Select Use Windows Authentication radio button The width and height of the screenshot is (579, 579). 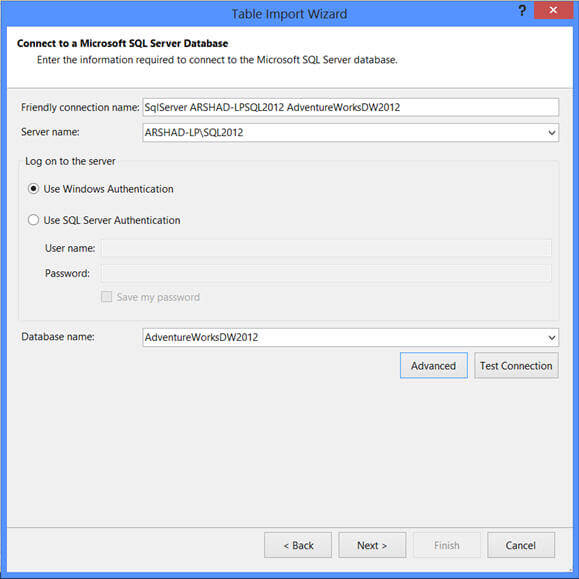(x=33, y=189)
